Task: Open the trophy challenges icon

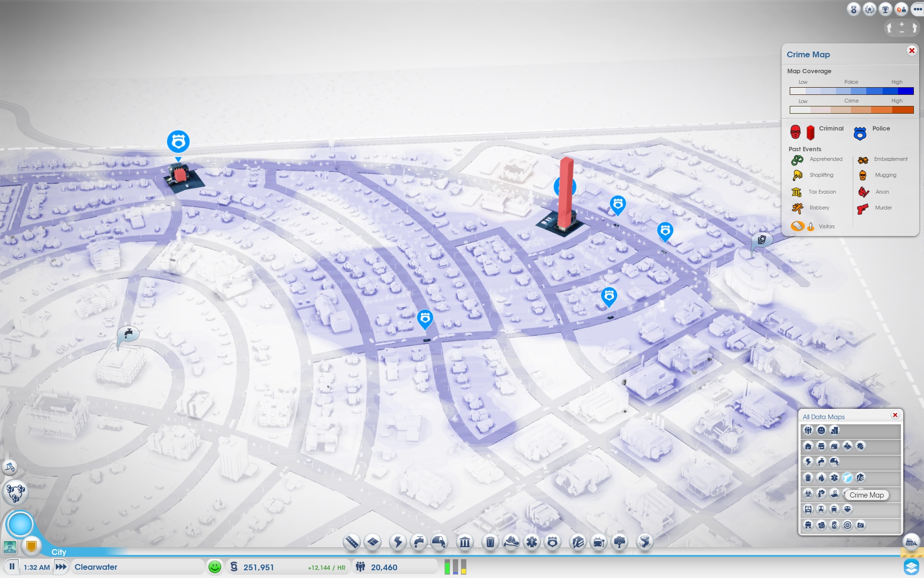Action: point(885,9)
